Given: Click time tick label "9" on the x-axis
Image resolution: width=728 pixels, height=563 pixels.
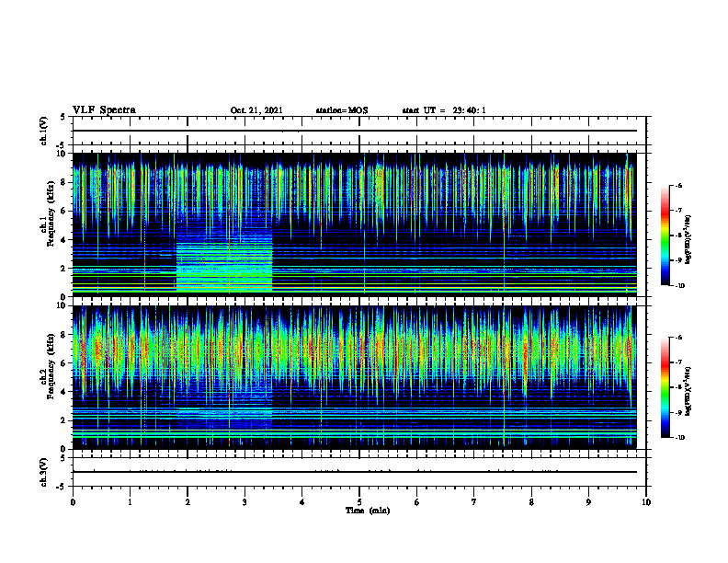Looking at the screenshot, I should pos(588,502).
